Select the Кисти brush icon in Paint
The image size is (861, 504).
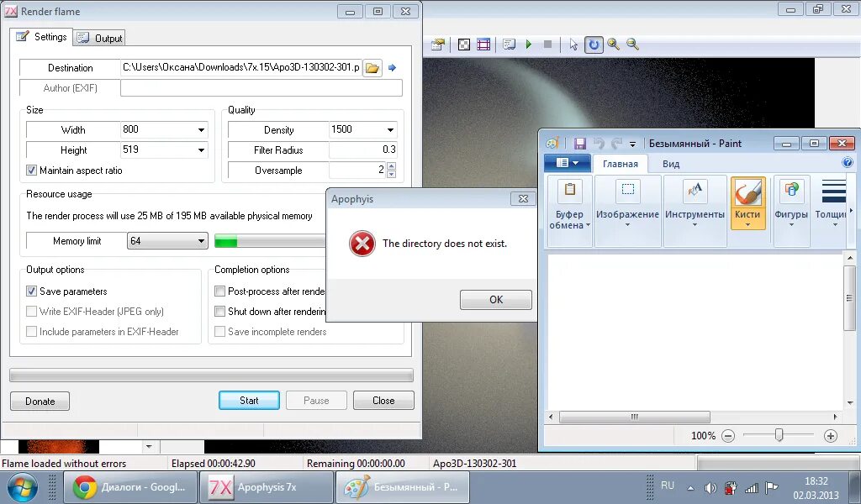747,193
